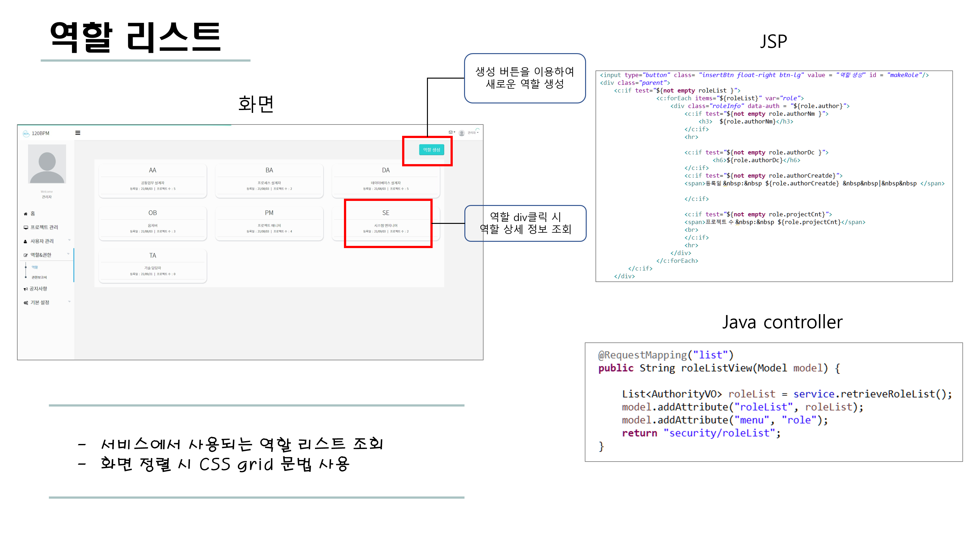Click the 홈 home icon in sidebar
The height and width of the screenshot is (543, 980).
pos(25,214)
